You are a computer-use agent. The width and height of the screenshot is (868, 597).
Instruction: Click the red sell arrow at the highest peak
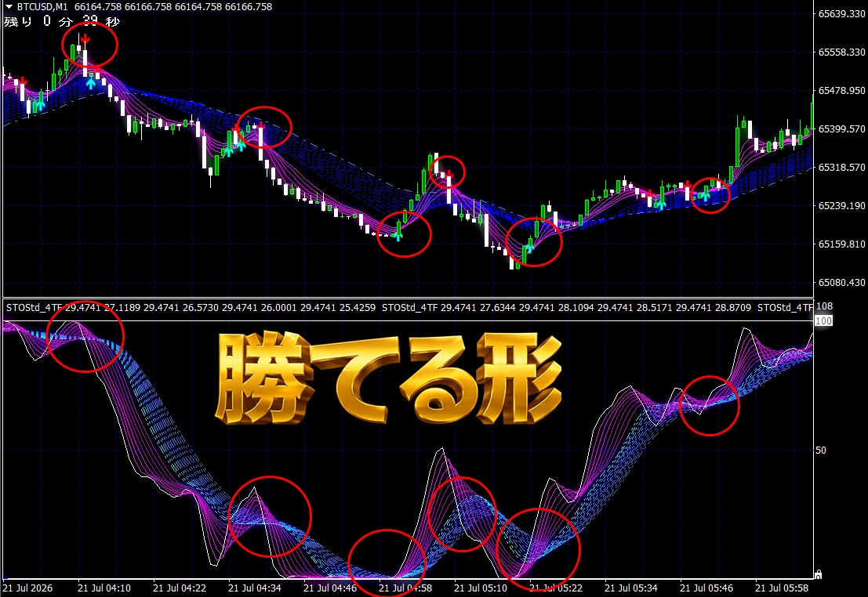[x=85, y=38]
